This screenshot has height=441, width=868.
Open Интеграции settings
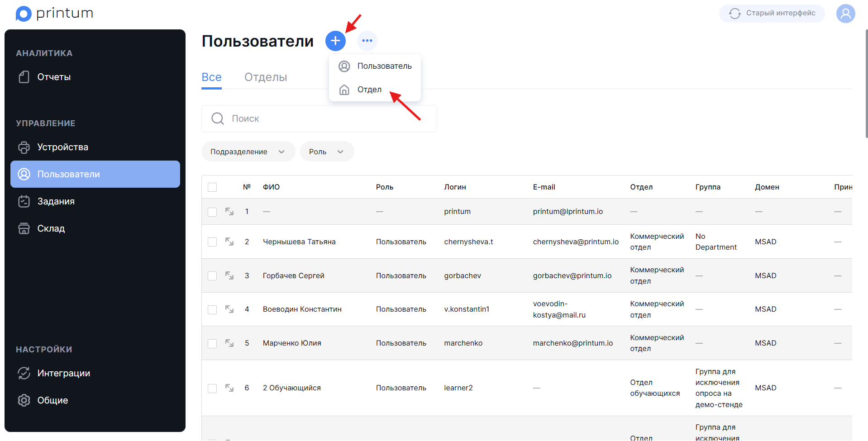95,373
